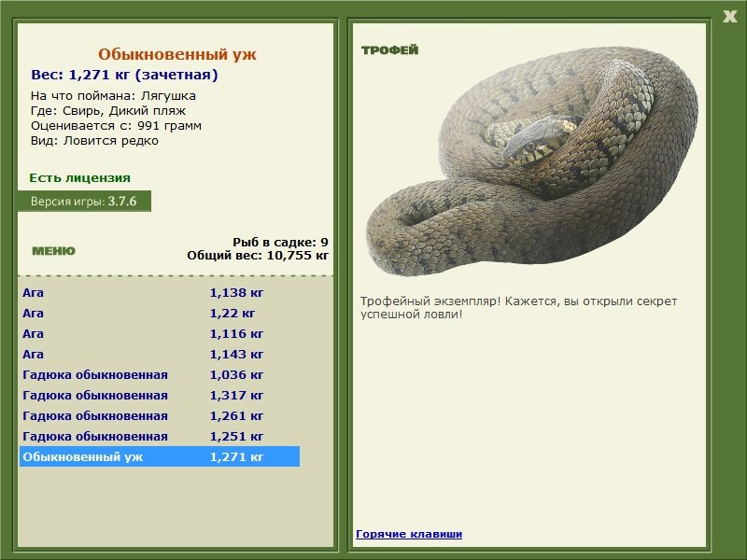
Task: Select Гадюка обыкновенная 1,317 кг row
Action: tap(160, 395)
